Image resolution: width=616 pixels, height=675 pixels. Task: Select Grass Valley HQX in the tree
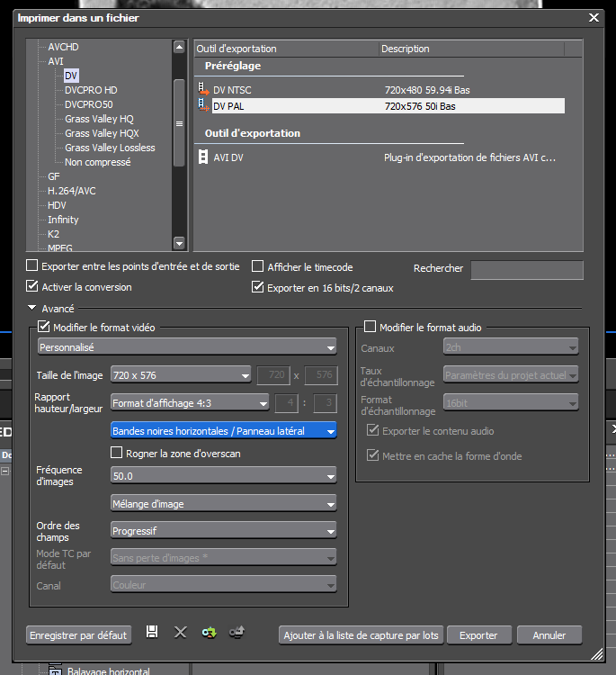tap(102, 133)
